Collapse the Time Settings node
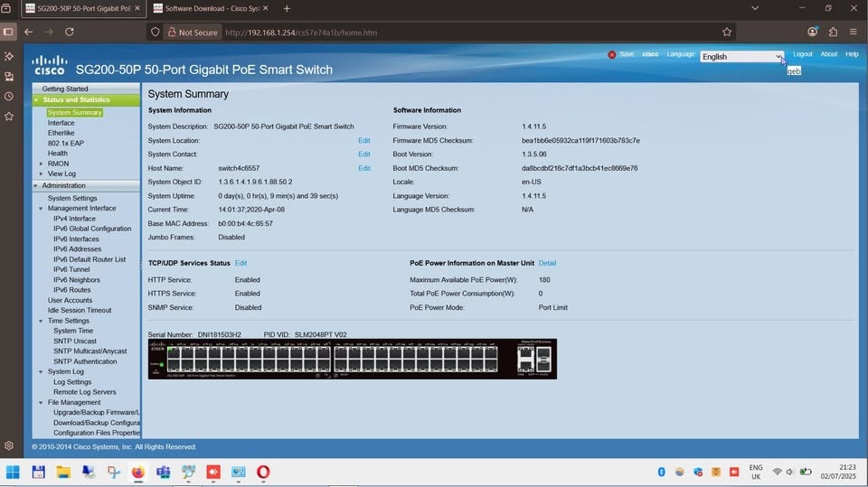Screen dimensions: 868x487 (41, 321)
